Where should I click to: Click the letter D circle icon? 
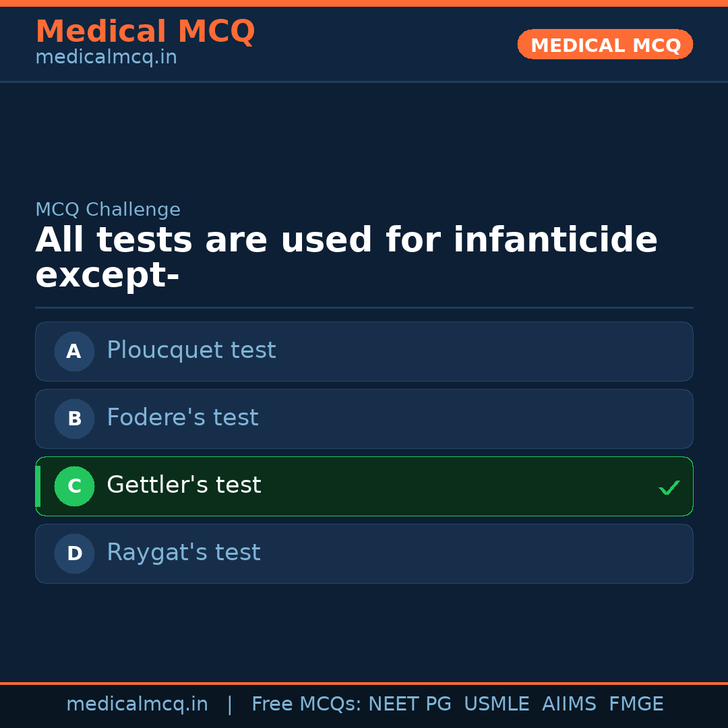[74, 553]
